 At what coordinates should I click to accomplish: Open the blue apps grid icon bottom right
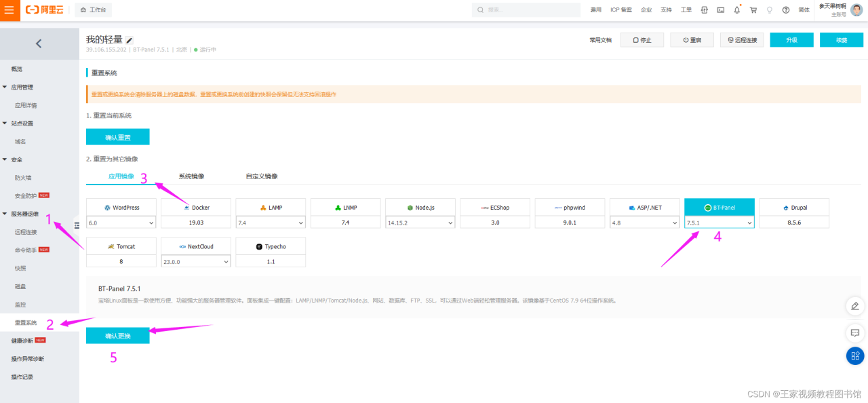(x=855, y=356)
